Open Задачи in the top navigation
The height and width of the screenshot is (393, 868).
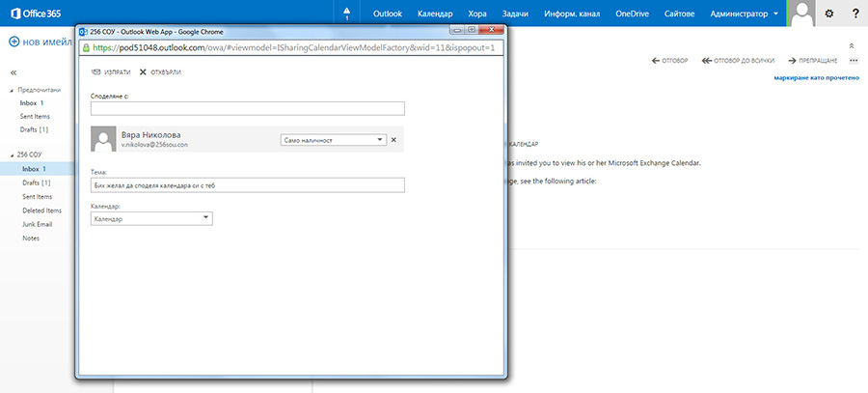[x=515, y=14]
